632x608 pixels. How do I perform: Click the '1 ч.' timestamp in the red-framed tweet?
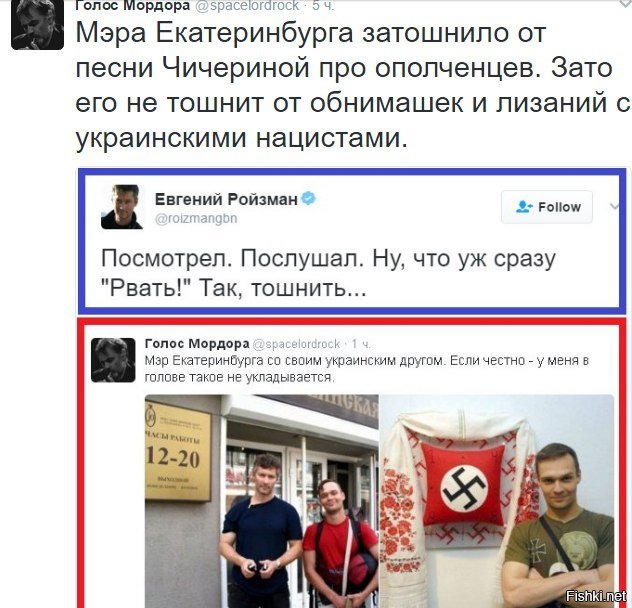(x=361, y=344)
